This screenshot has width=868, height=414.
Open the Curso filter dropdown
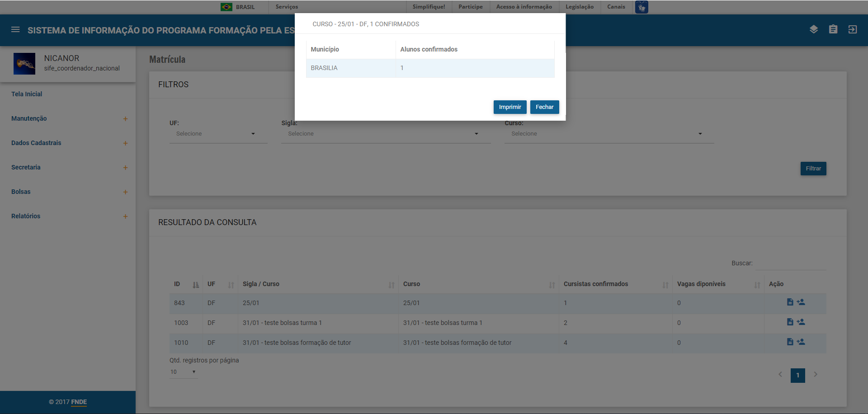pos(609,134)
